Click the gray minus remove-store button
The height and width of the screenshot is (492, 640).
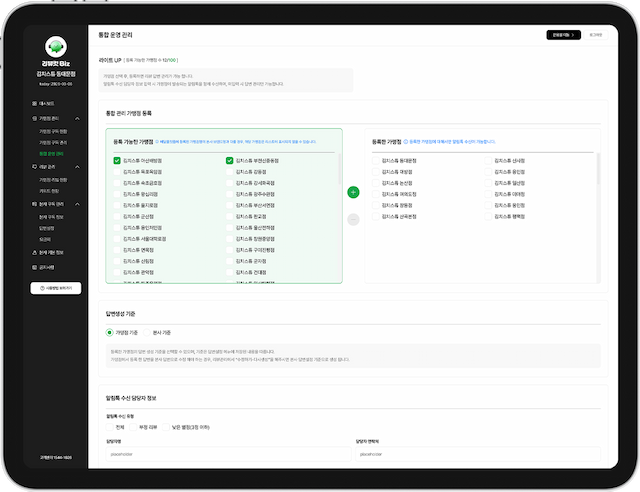click(x=353, y=219)
